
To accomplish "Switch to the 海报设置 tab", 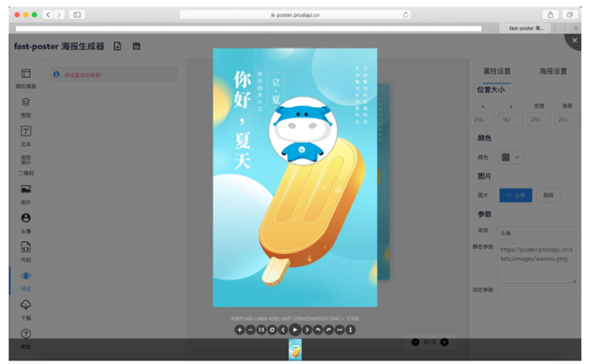I will [x=552, y=71].
